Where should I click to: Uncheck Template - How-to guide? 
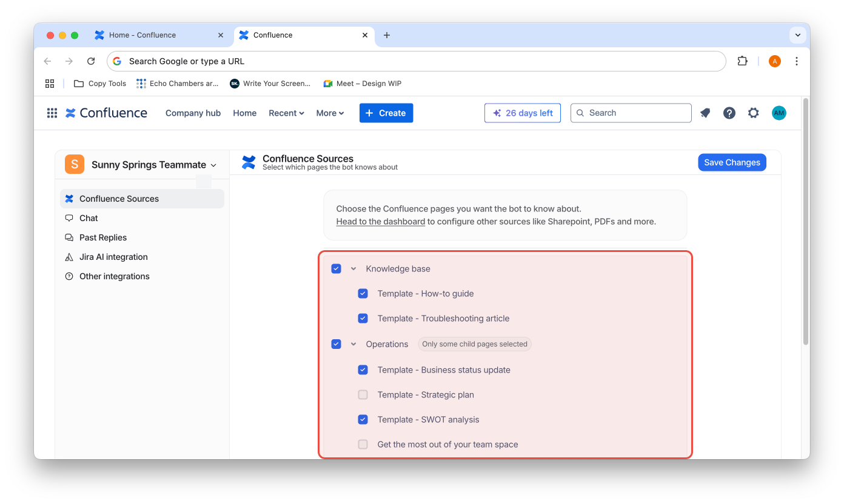coord(363,293)
